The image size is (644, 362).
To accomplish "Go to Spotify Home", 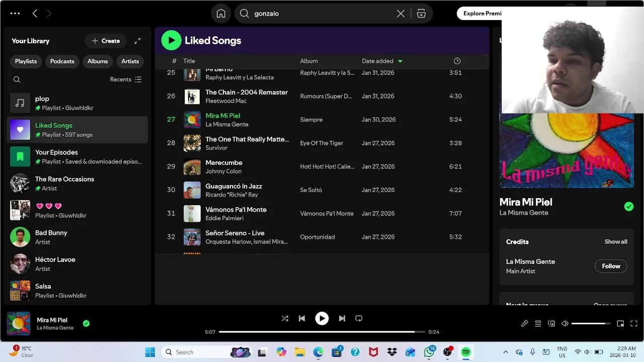I will click(x=221, y=14).
